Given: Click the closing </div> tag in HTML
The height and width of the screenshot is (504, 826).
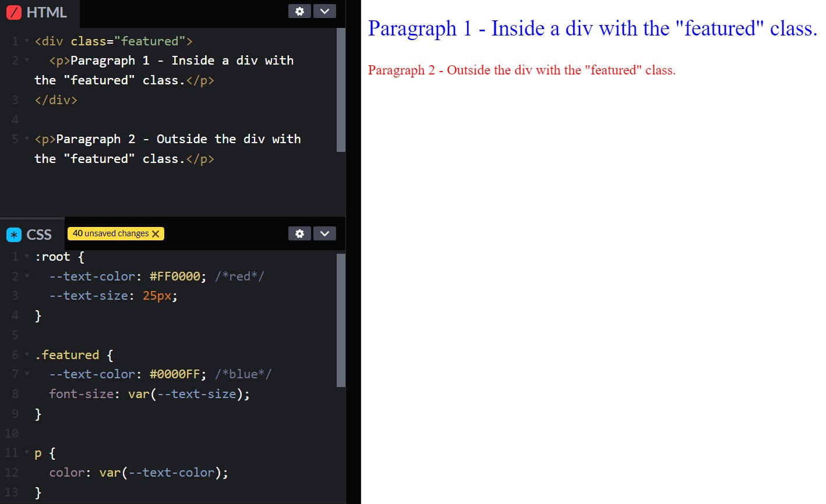Looking at the screenshot, I should click(x=56, y=100).
